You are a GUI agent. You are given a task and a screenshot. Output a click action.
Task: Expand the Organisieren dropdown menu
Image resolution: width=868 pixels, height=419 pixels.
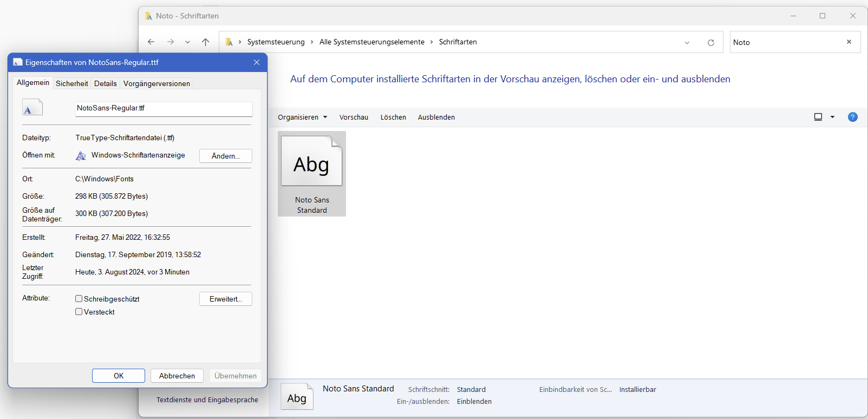302,117
